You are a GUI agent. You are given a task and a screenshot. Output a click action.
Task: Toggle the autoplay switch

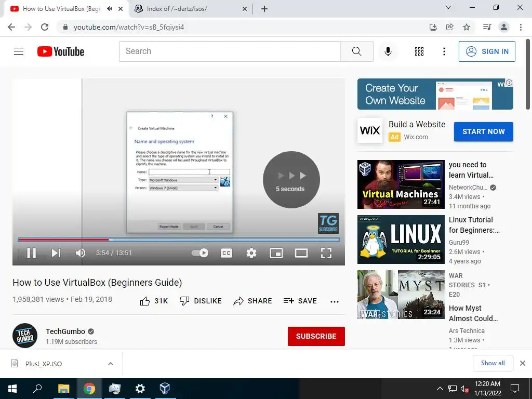click(200, 253)
